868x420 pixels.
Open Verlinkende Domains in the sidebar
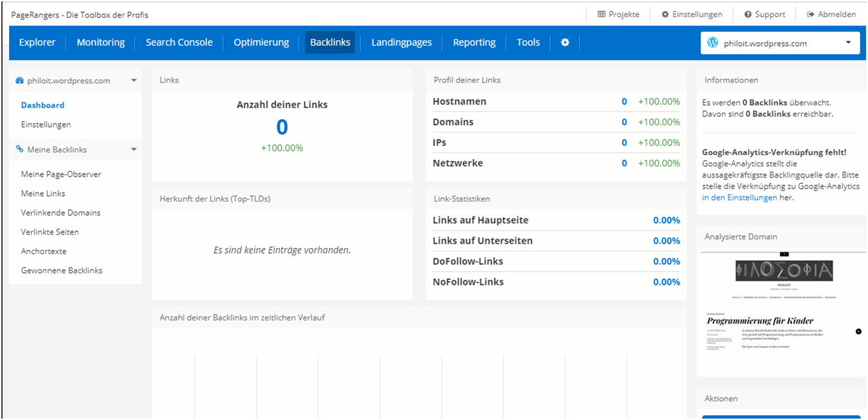point(61,213)
